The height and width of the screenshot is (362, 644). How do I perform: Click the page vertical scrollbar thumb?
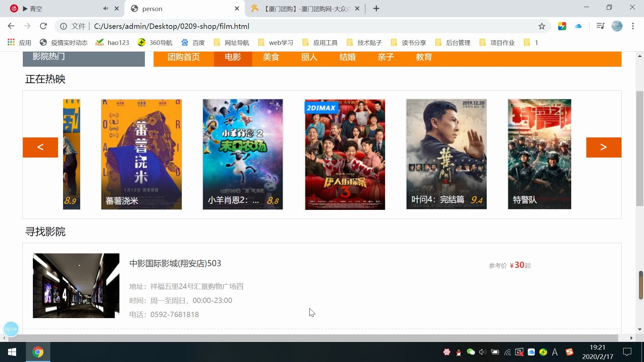point(640,149)
